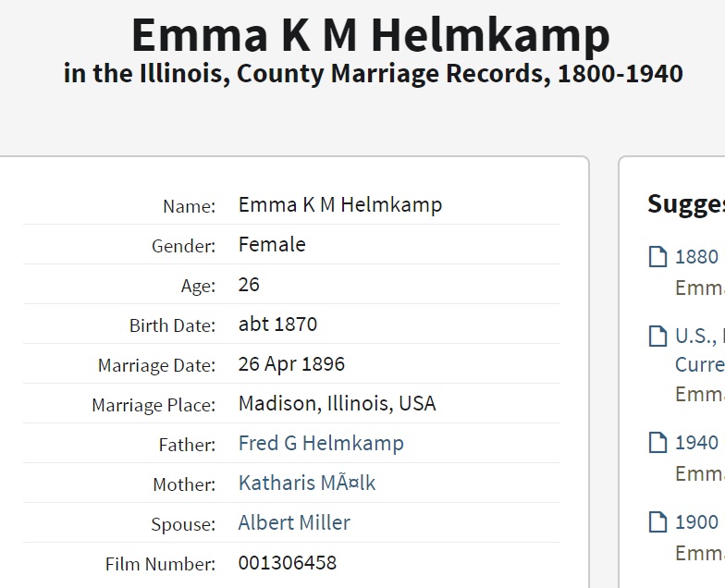725x588 pixels.
Task: Click the birth date value abt 1870
Action: point(277,325)
